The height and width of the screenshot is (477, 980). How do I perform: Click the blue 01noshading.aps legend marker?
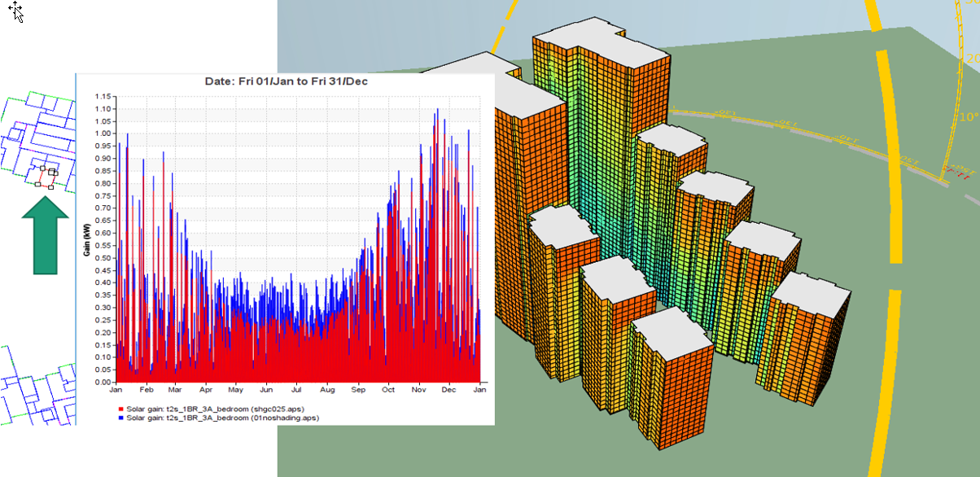point(121,417)
